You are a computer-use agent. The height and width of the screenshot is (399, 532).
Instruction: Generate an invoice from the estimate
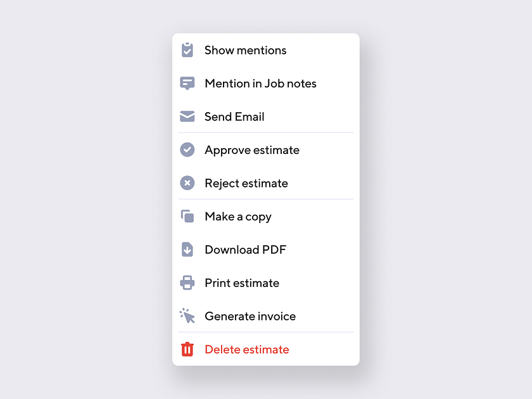coord(250,316)
